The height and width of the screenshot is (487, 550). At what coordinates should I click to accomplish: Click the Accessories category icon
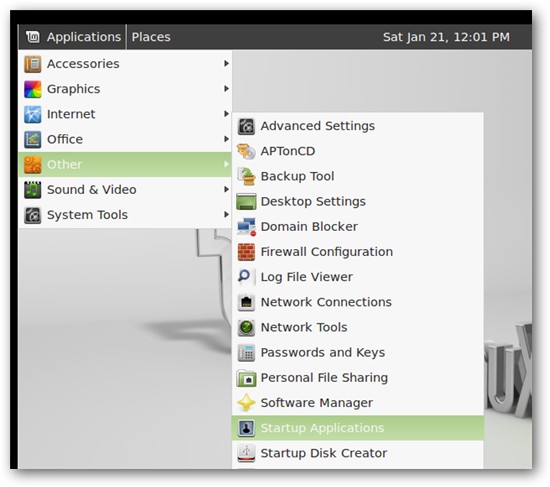point(33,64)
